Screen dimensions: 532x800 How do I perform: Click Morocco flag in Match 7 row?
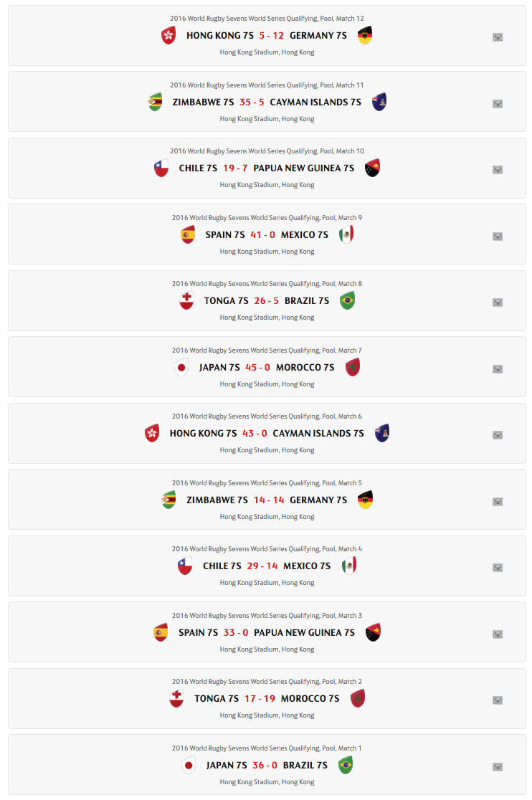tap(352, 367)
